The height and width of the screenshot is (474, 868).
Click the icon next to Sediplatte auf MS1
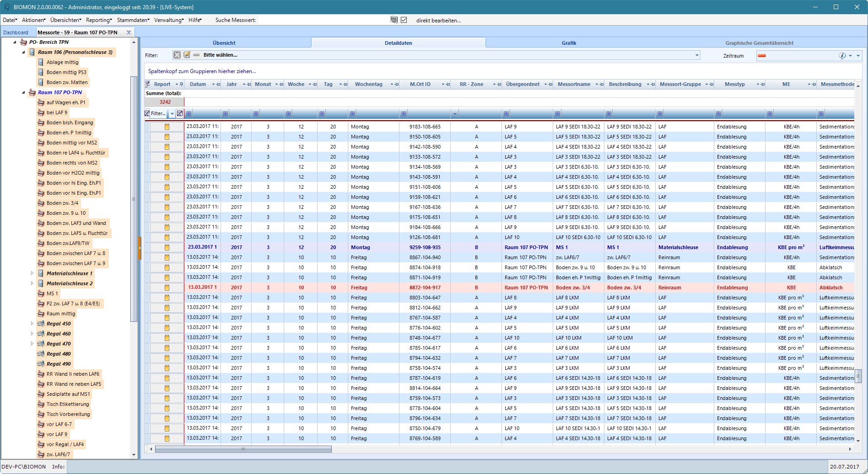click(x=41, y=394)
